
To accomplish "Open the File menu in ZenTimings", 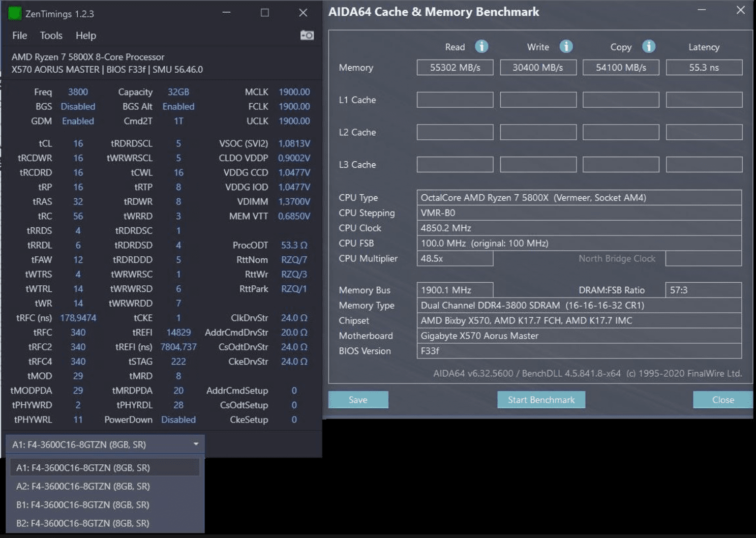I will click(20, 36).
